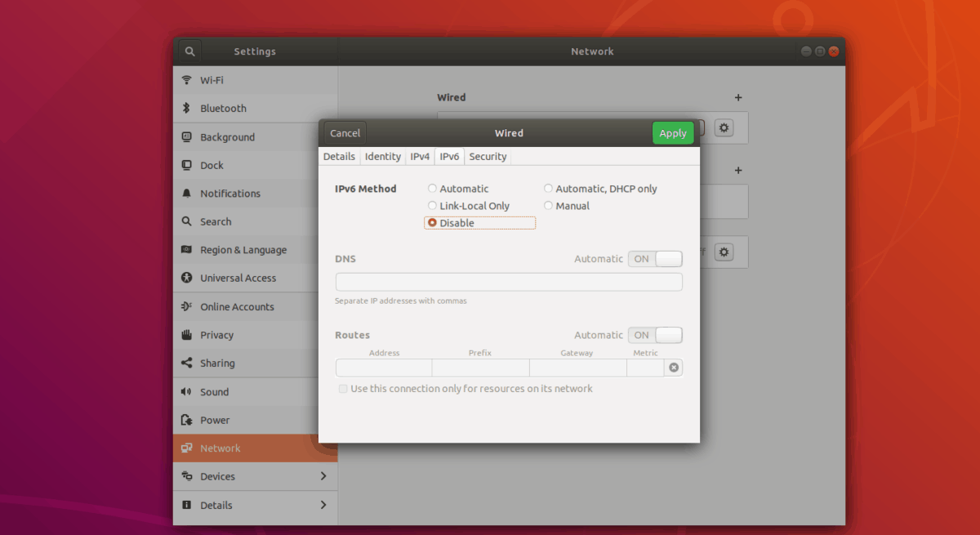Viewport: 980px width, 535px height.
Task: Click the DNS addresses input field
Action: pyautogui.click(x=508, y=281)
